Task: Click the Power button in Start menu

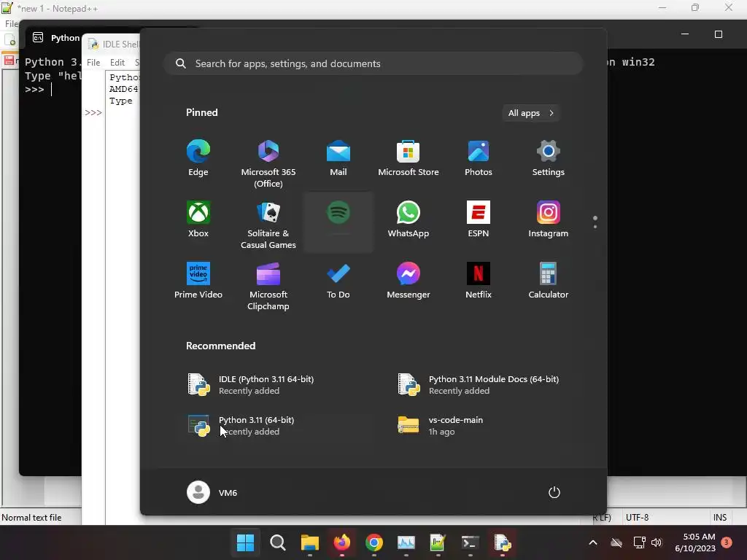Action: pyautogui.click(x=554, y=492)
